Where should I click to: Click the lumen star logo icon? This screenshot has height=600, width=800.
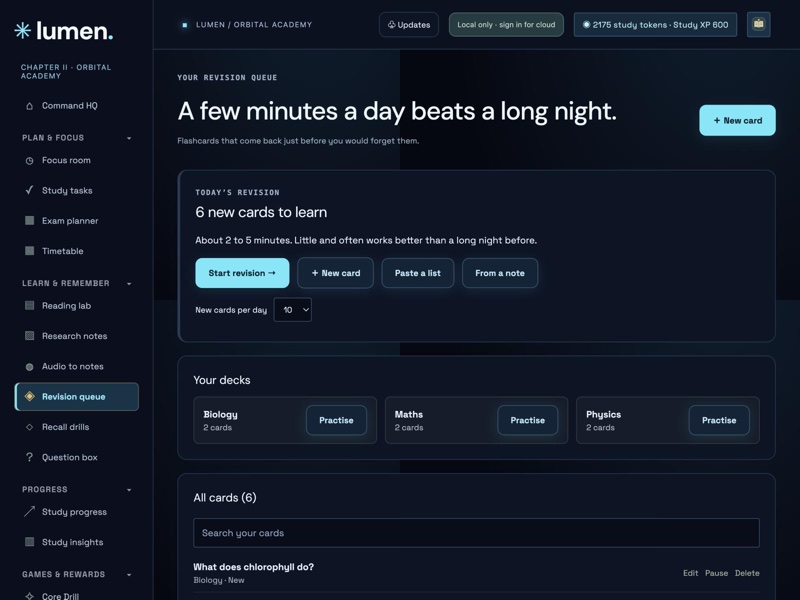pos(22,31)
